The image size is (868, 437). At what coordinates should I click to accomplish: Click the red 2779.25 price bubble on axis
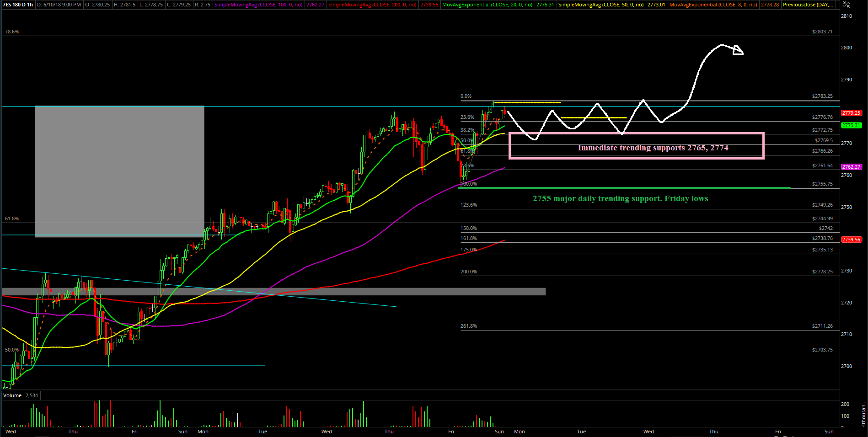coord(851,113)
